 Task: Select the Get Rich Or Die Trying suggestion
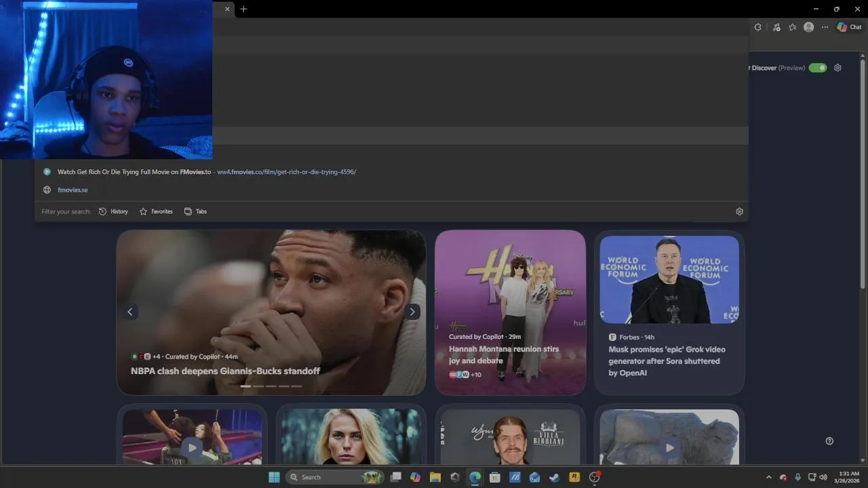tap(392, 172)
